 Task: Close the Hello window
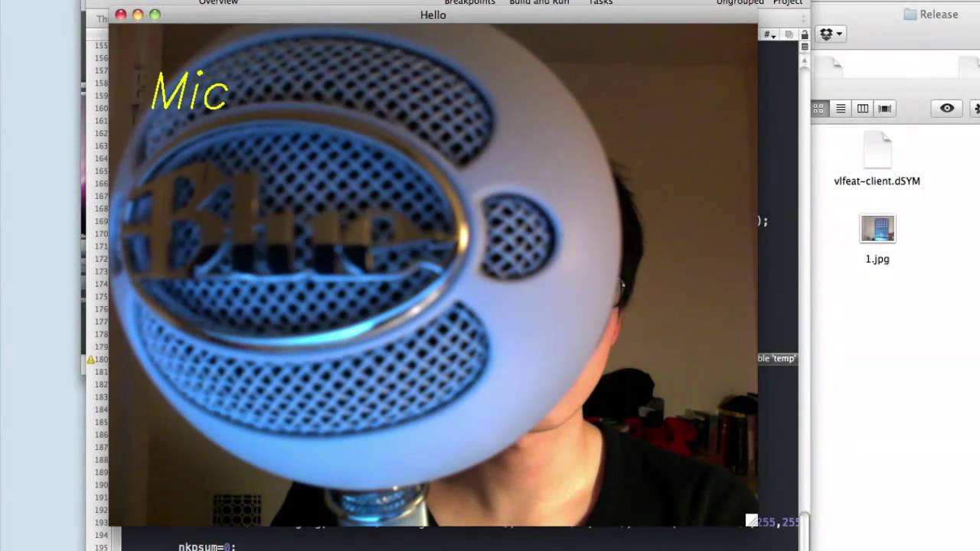click(121, 15)
